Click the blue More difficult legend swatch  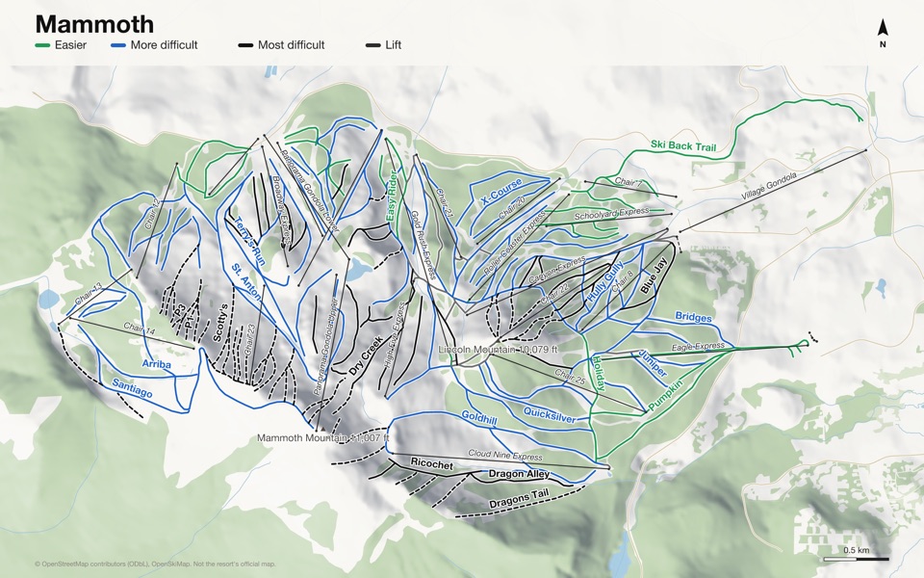(117, 45)
